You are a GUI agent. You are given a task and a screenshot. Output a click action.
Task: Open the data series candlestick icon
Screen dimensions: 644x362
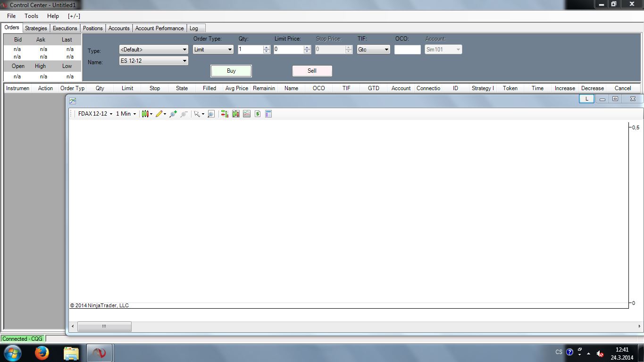(236, 114)
